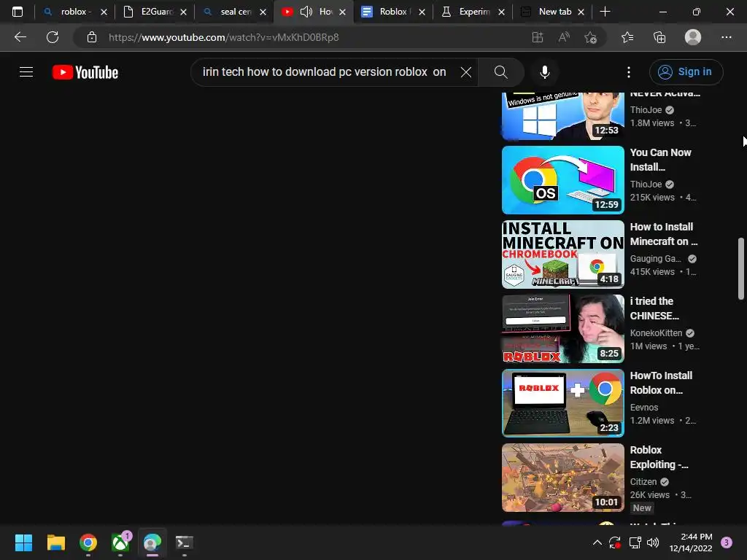
Task: Toggle Read aloud in address bar
Action: 564,37
